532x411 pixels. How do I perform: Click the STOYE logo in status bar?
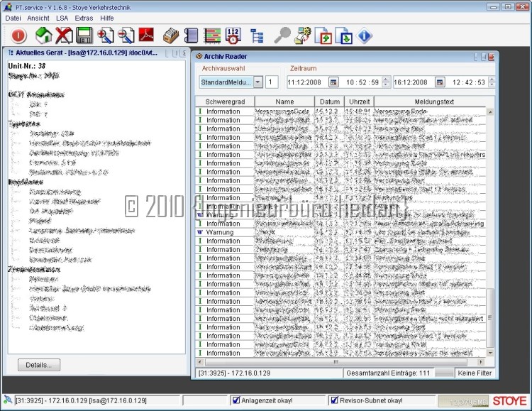click(509, 401)
